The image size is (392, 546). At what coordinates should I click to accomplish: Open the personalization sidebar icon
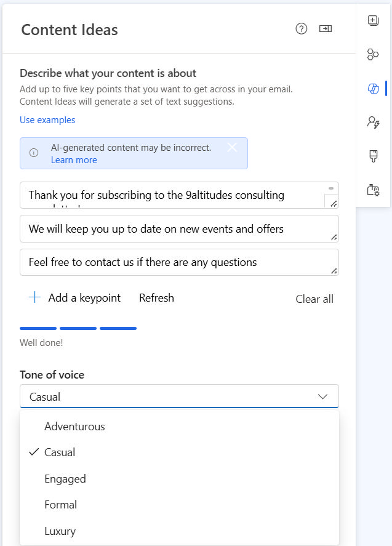click(x=373, y=122)
